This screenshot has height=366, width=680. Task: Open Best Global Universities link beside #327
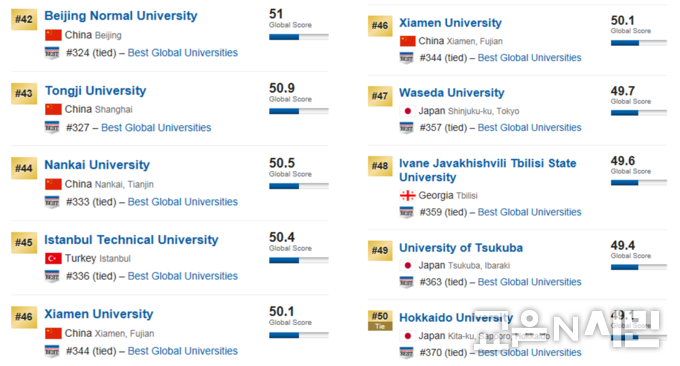(156, 127)
